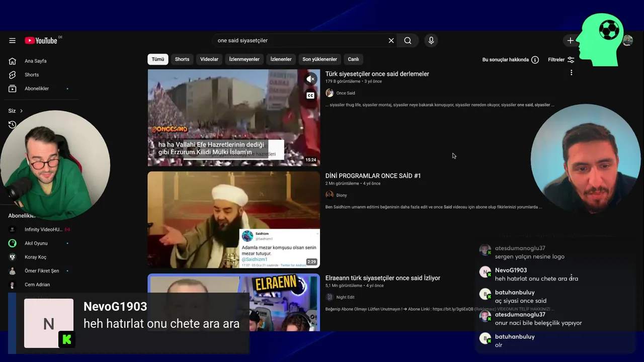The height and width of the screenshot is (362, 644).
Task: Unmute the preview of the first video
Action: pyautogui.click(x=311, y=79)
